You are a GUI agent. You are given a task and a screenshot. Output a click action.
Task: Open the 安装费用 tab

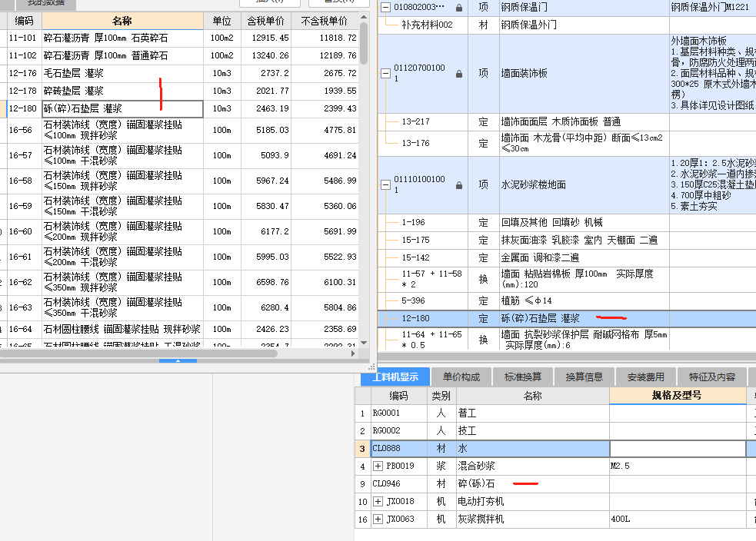click(x=645, y=377)
